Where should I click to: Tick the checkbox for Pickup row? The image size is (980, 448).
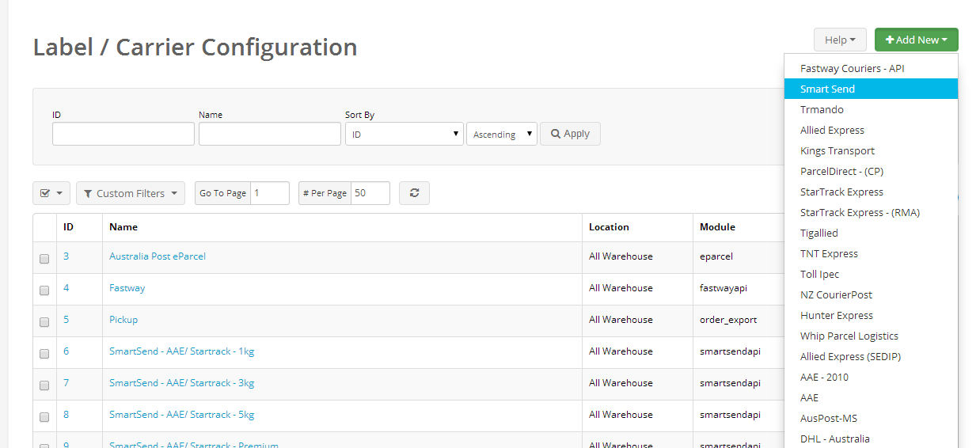pyautogui.click(x=44, y=322)
